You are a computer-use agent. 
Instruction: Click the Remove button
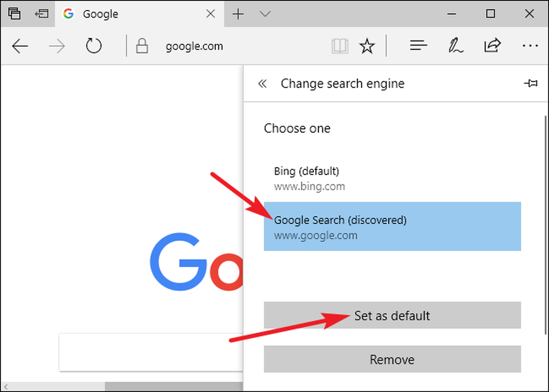click(392, 360)
